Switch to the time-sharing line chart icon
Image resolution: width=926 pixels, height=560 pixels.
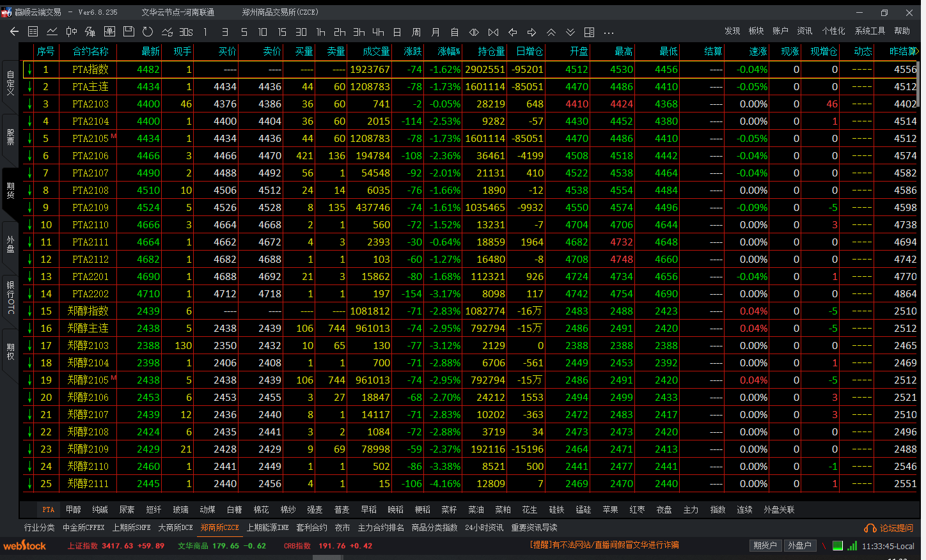[52, 31]
